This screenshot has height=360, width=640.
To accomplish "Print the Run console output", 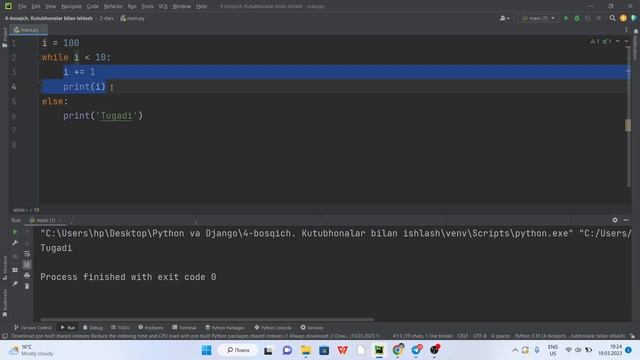I will [x=27, y=276].
